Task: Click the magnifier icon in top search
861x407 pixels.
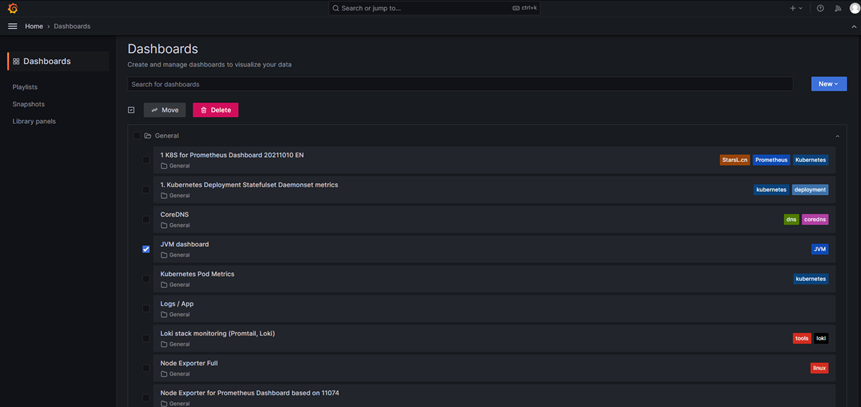Action: (x=336, y=8)
